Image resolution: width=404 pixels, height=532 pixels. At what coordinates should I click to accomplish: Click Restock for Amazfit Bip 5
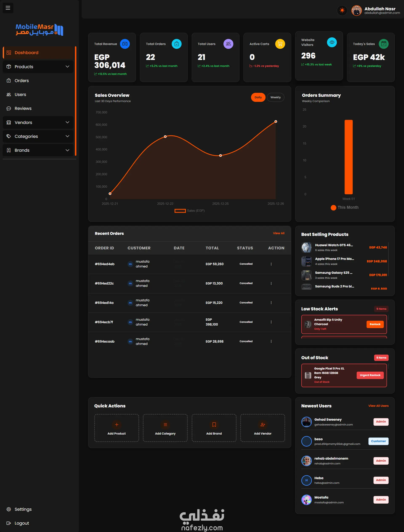click(x=375, y=324)
